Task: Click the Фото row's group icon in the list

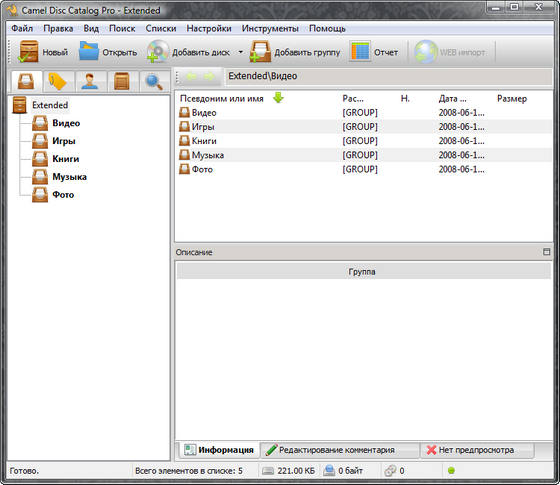Action: tap(184, 169)
